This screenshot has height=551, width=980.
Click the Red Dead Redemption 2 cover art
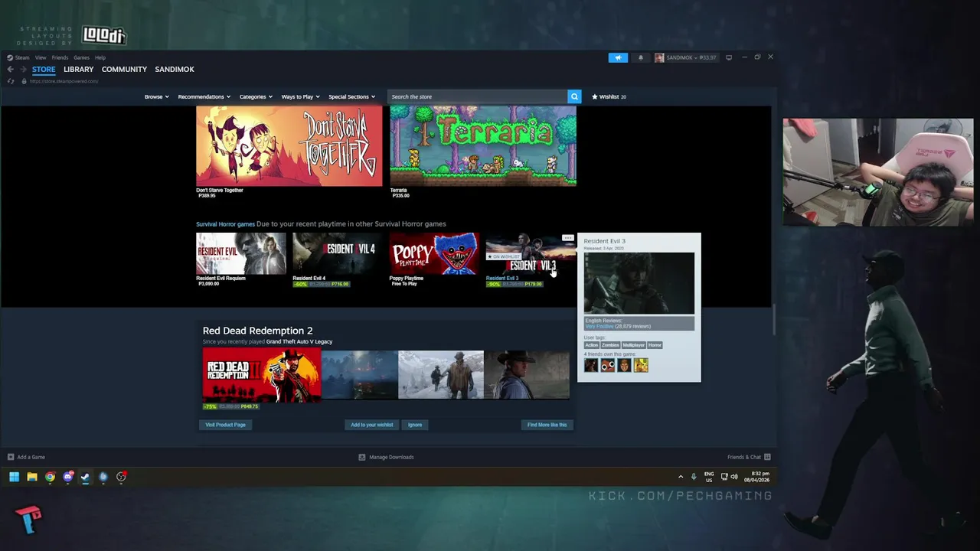(x=262, y=377)
